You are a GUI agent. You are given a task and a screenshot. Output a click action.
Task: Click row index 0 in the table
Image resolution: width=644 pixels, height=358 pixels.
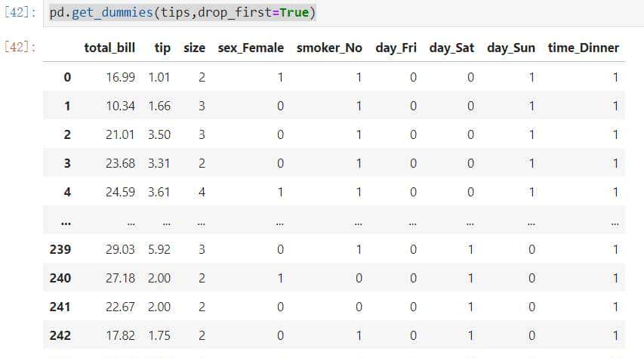(x=67, y=77)
